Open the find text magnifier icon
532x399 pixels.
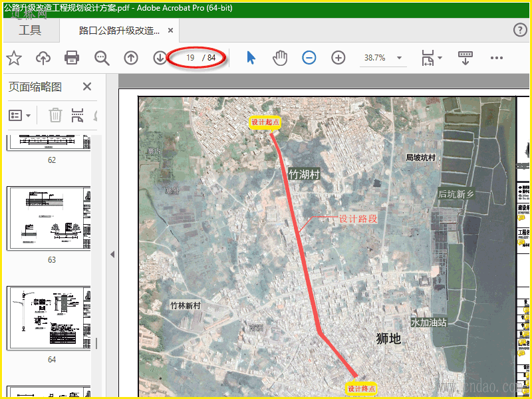[102, 58]
